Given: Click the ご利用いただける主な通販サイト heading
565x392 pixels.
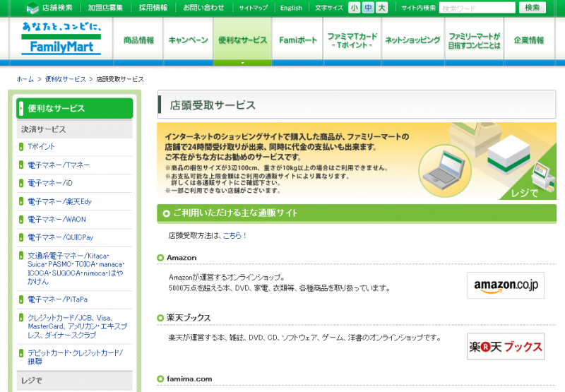Looking at the screenshot, I should pos(235,213).
